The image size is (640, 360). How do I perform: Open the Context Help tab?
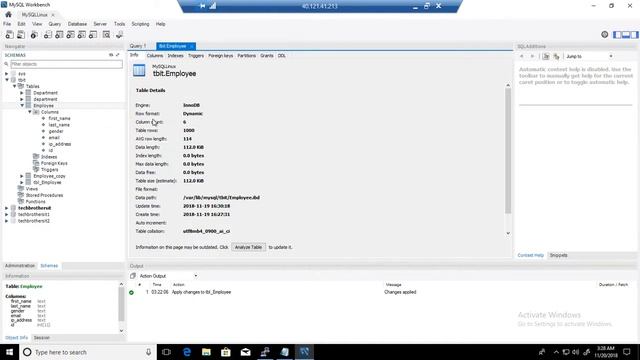click(x=530, y=256)
